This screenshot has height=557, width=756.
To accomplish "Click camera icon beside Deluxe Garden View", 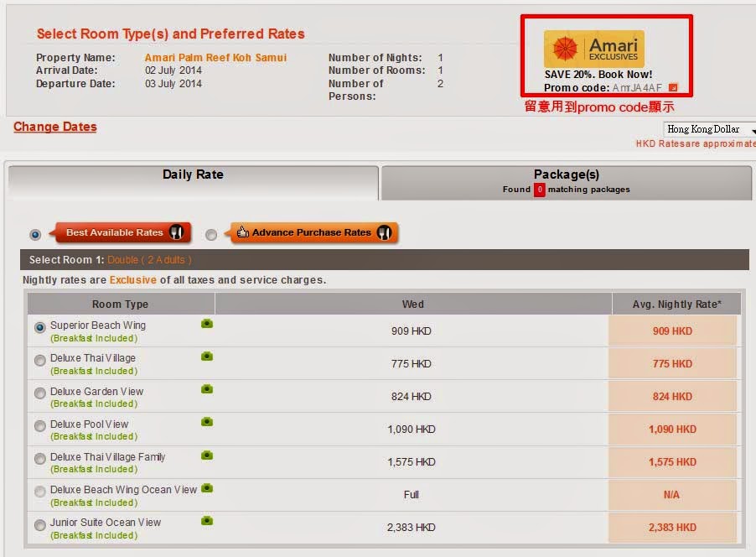I will click(x=207, y=389).
